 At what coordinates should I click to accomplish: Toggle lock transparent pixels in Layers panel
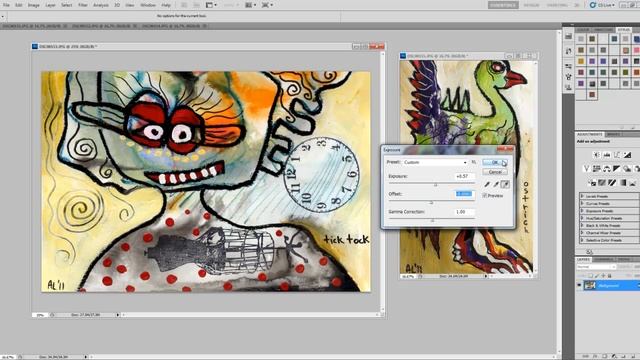click(x=590, y=276)
